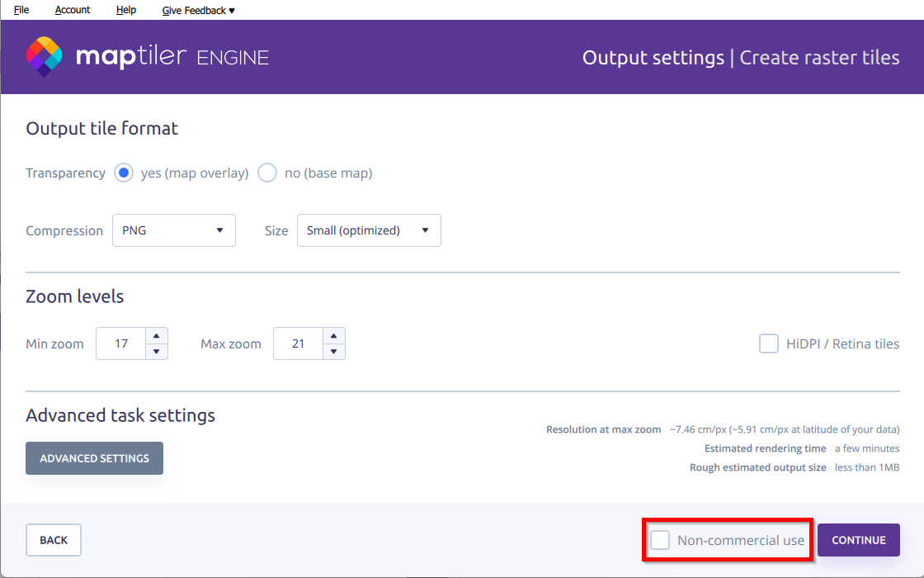Viewport: 924px width, 578px height.
Task: Go back with the Back button
Action: [x=54, y=540]
